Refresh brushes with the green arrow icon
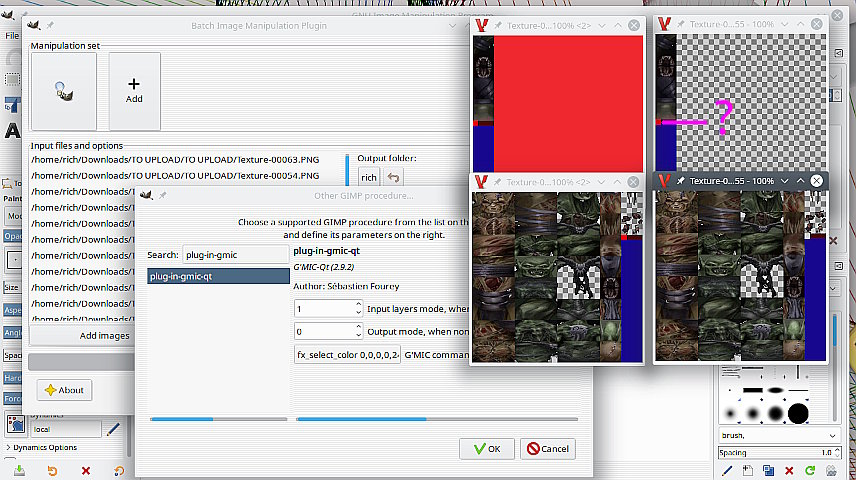 810,470
